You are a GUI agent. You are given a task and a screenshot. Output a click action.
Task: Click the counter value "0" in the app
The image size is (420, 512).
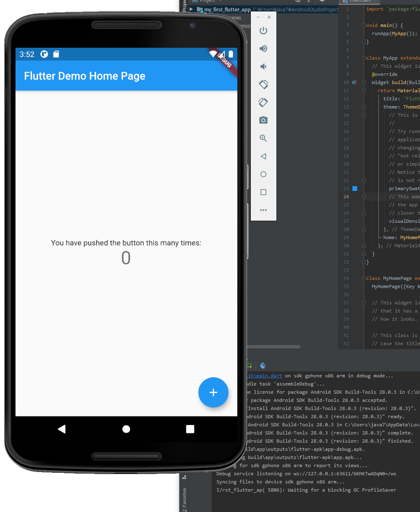click(x=126, y=258)
